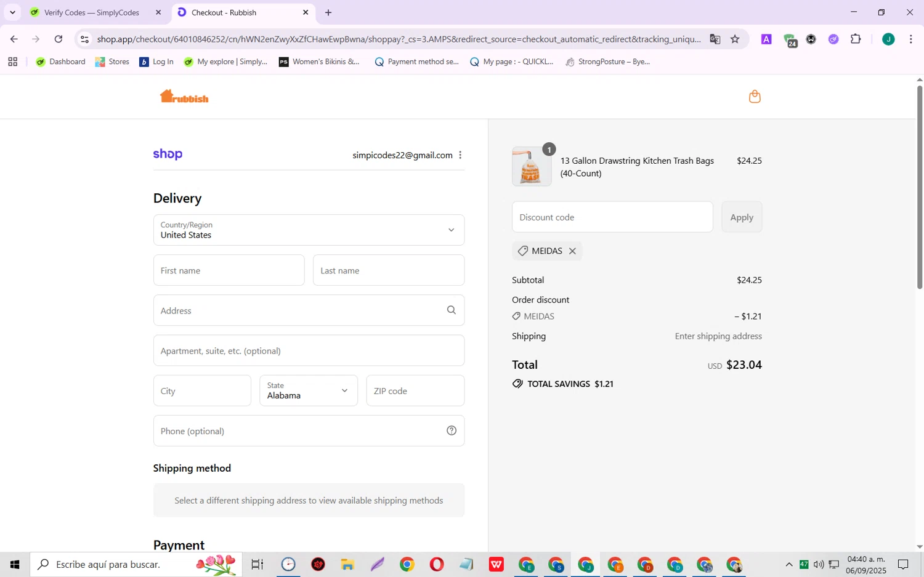Click the translate page icon
The width and height of the screenshot is (924, 577).
point(715,39)
